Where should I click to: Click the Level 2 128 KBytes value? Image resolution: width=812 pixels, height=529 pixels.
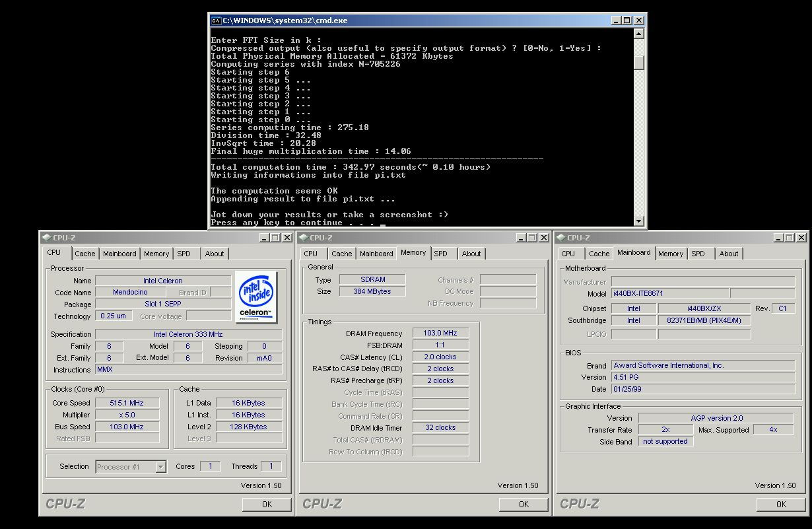pos(248,427)
